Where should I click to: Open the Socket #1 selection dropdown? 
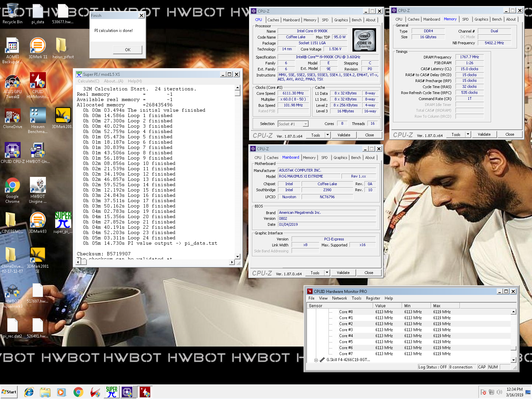(x=293, y=124)
